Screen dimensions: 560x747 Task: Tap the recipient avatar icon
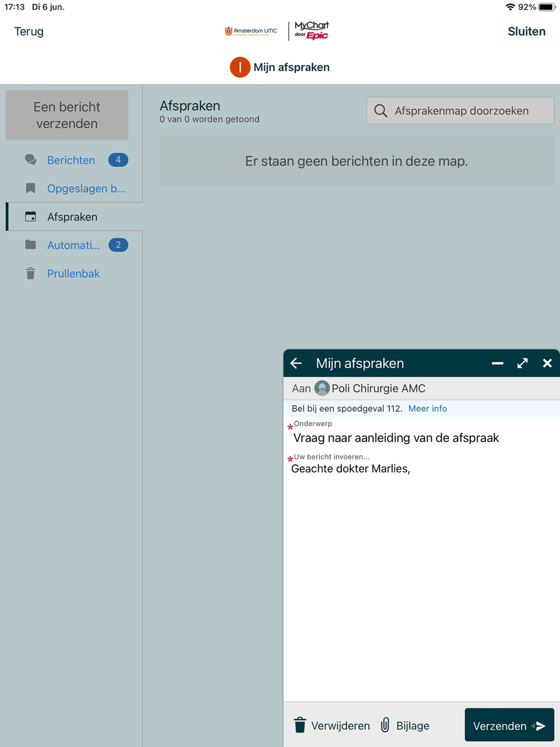322,388
